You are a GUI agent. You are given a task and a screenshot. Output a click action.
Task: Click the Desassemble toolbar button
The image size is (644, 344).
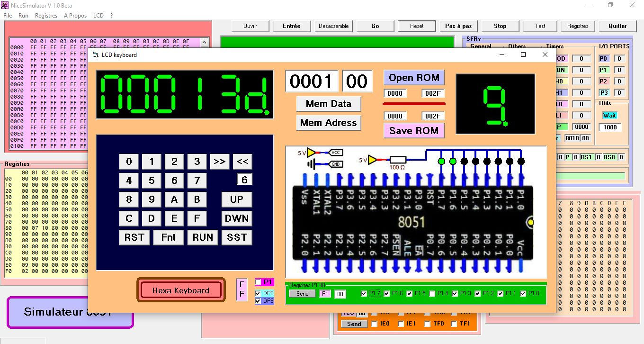click(333, 26)
